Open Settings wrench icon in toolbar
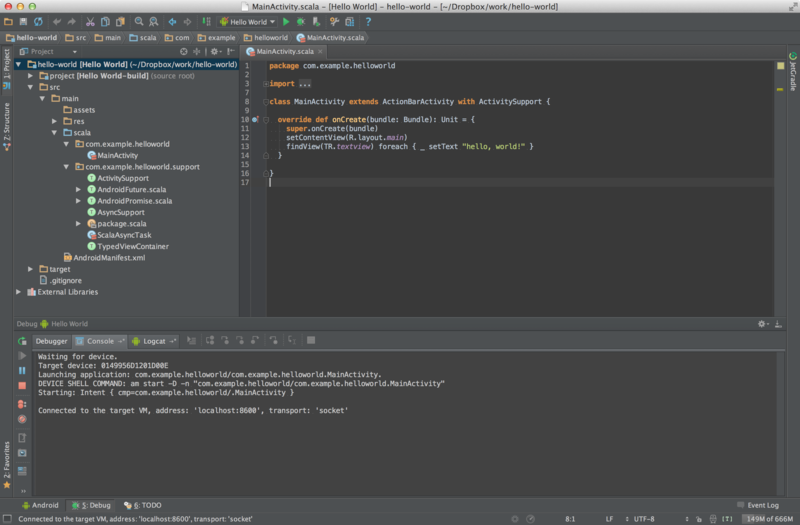Screen dimensions: 800x525 [x=334, y=22]
